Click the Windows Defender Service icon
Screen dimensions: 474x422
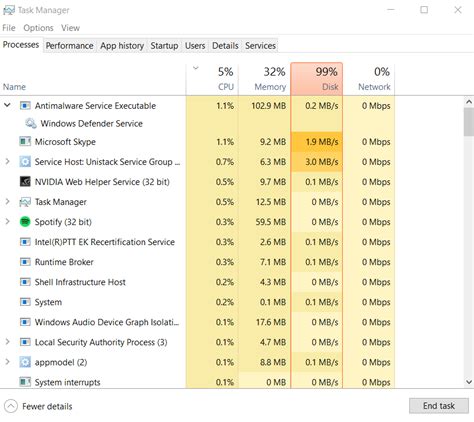click(x=31, y=123)
